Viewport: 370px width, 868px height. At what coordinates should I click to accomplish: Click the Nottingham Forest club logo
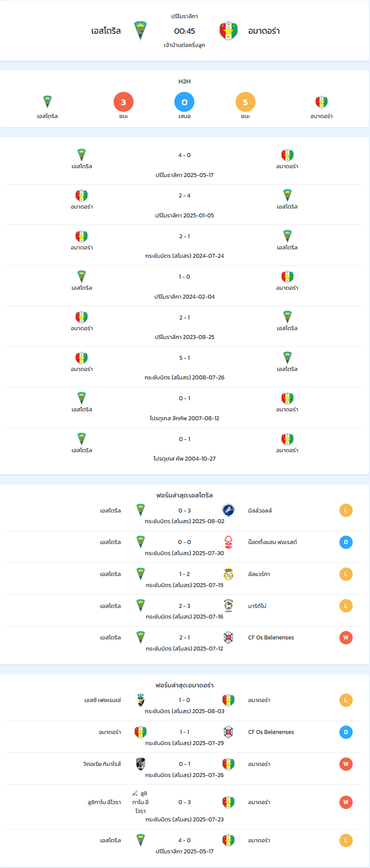point(228,542)
